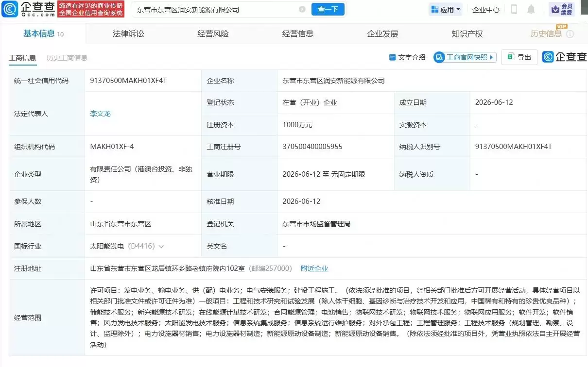Click the registered capital 1000万元
Image resolution: width=588 pixels, height=367 pixels.
coord(297,125)
